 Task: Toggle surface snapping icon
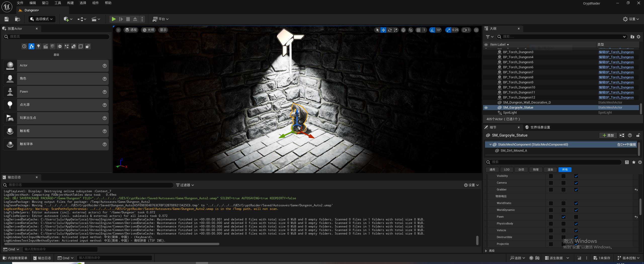(411, 30)
